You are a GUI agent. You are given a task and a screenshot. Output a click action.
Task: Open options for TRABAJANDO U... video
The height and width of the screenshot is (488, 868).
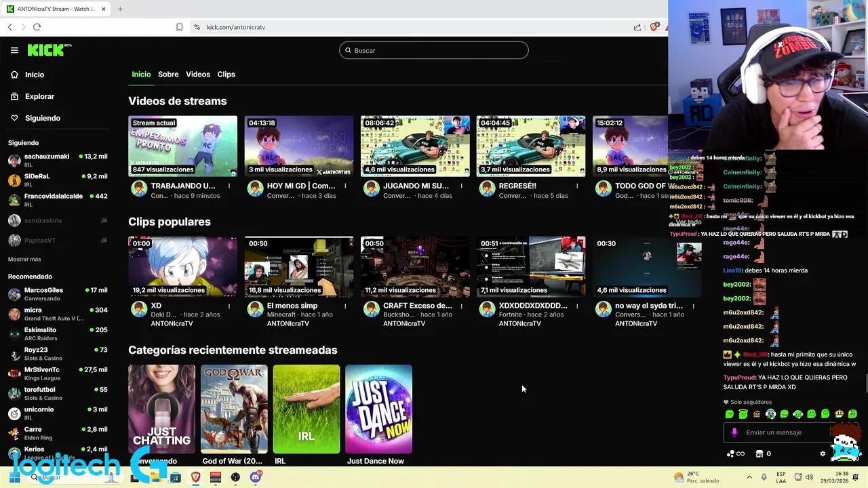point(229,186)
